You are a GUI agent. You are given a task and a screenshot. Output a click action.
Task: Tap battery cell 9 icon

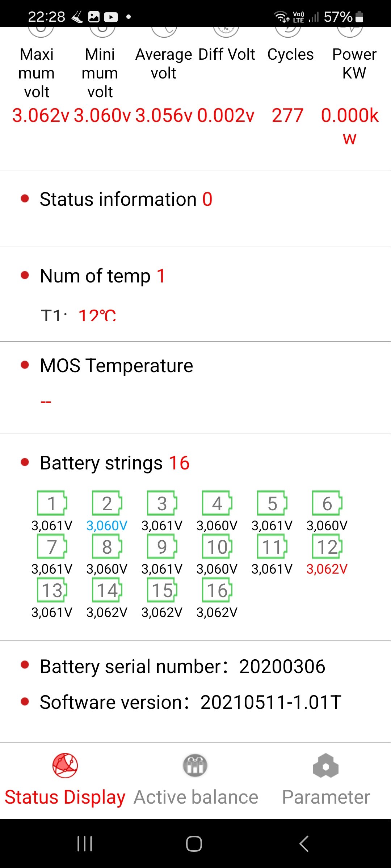coord(162,546)
